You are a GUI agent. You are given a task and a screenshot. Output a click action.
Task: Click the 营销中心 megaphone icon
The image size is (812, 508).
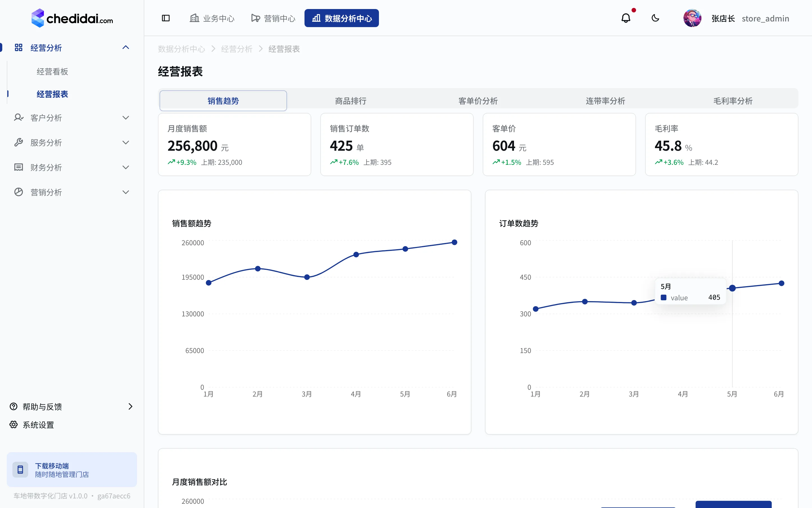(x=256, y=18)
